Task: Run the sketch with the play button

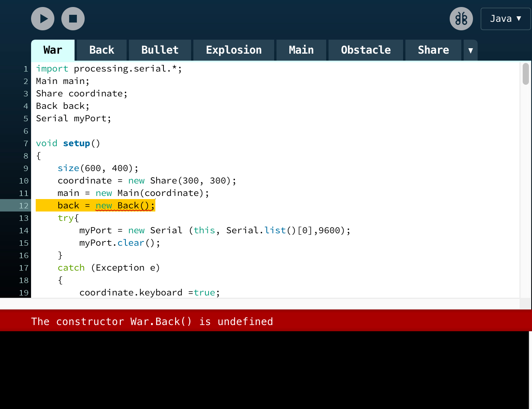Action: pos(43,19)
